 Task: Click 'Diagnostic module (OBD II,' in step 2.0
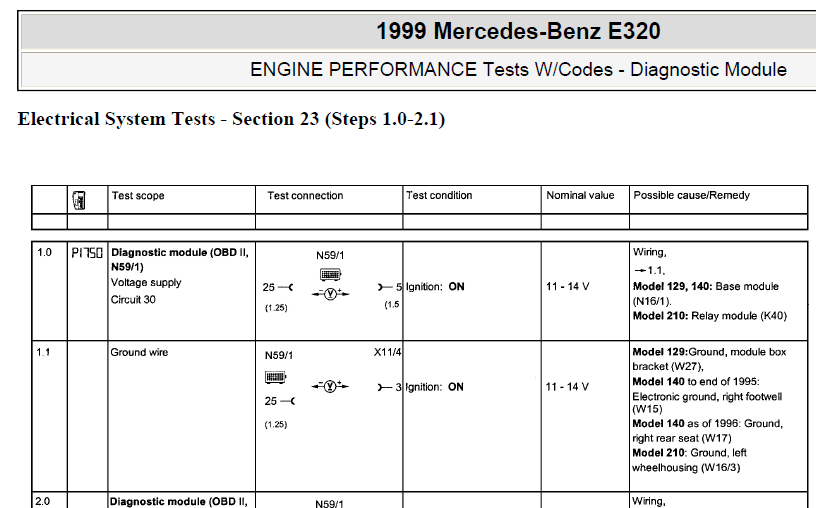(179, 502)
